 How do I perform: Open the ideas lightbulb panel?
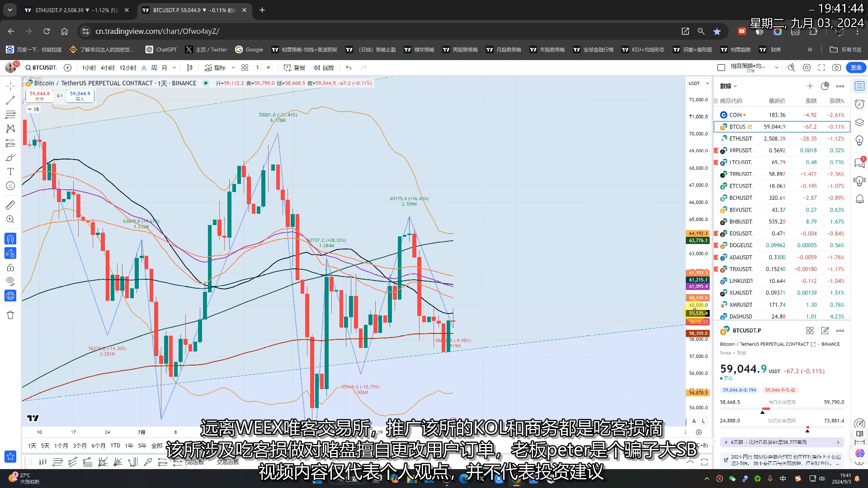tap(859, 141)
